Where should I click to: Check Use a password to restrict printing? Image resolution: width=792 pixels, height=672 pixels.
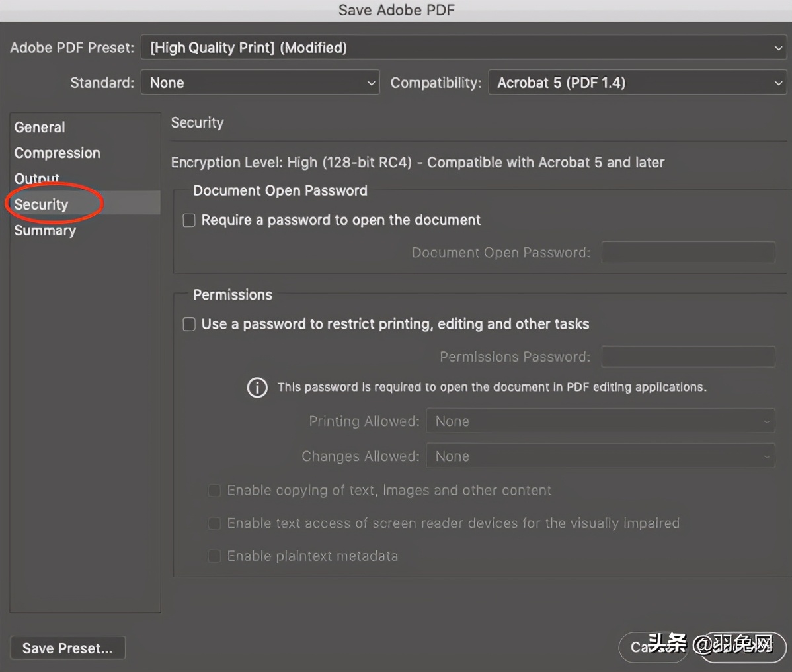pos(189,324)
